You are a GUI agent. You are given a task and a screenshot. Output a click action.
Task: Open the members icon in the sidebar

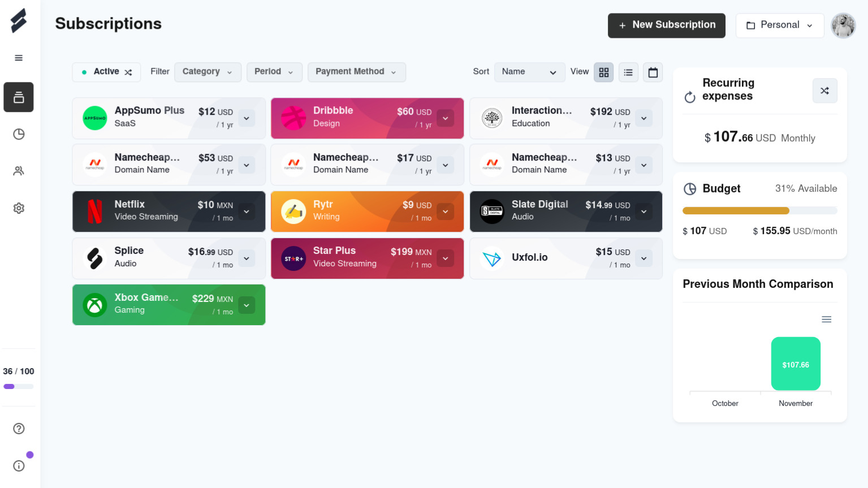pos(18,171)
